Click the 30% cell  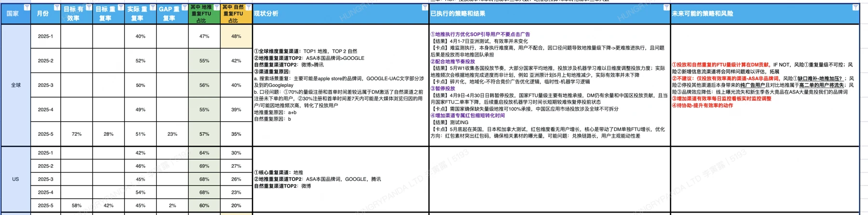236,153
